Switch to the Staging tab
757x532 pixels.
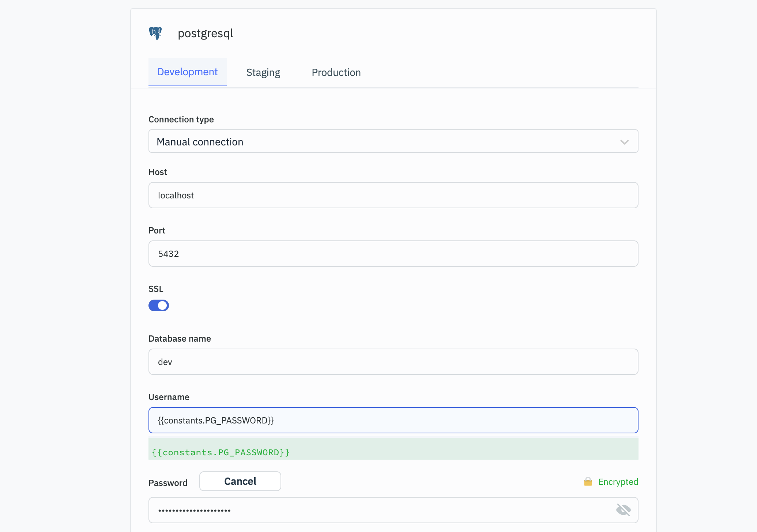click(263, 72)
